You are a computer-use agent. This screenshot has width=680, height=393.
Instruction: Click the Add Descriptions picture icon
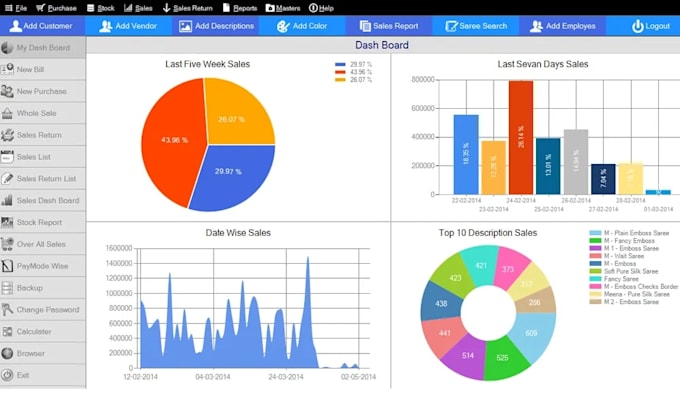pyautogui.click(x=185, y=26)
